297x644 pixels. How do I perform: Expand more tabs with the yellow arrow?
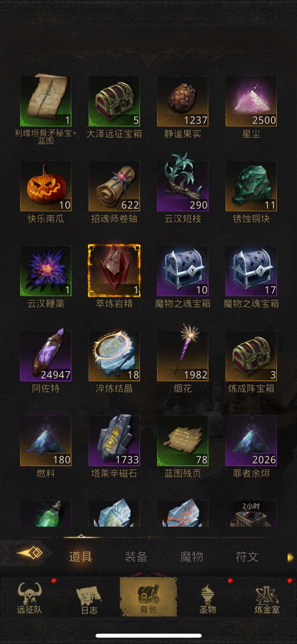tap(290, 558)
